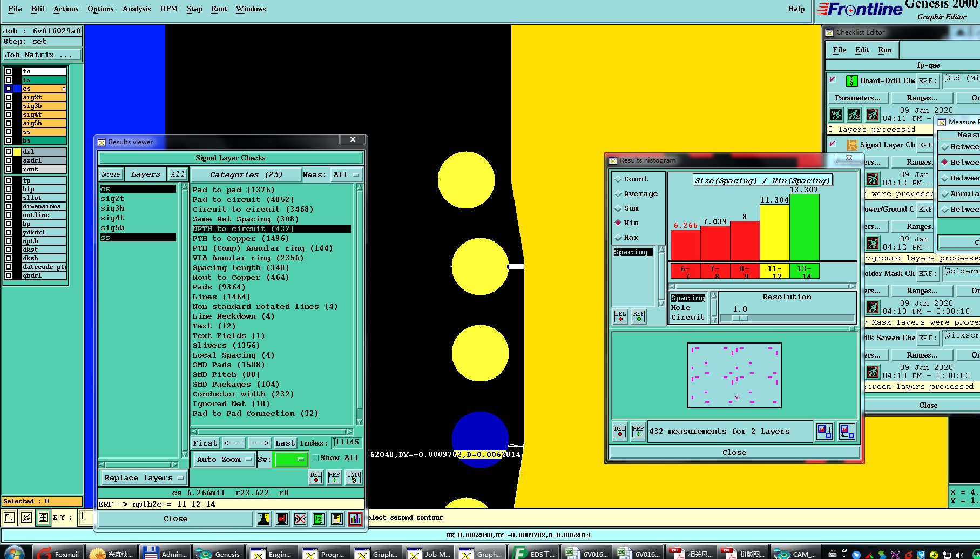Viewport: 980px width, 559px height.
Task: Open the DFM menu
Action: [169, 9]
